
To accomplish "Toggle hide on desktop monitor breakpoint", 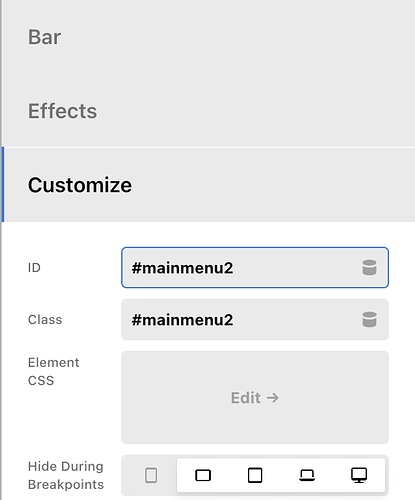I will 359,475.
